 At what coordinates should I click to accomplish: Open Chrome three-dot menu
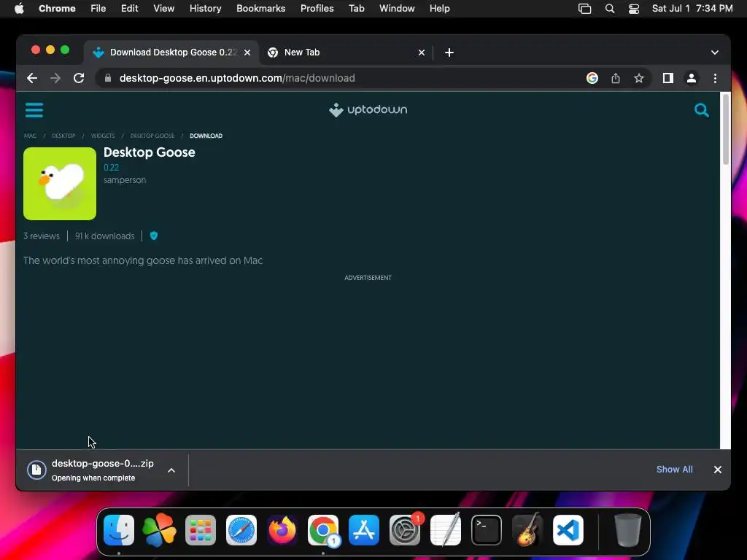(715, 78)
